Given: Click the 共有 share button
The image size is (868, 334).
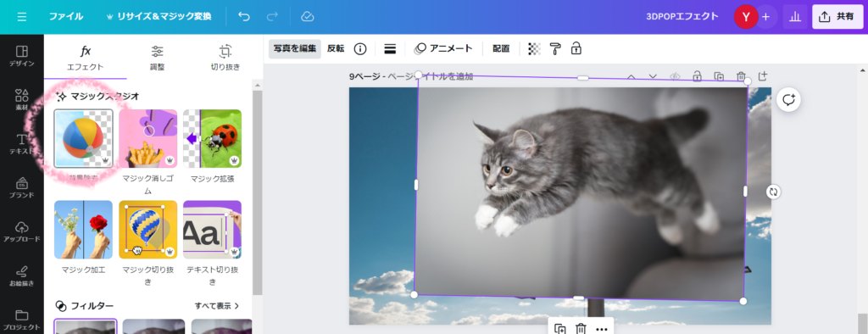Looking at the screenshot, I should pyautogui.click(x=837, y=17).
